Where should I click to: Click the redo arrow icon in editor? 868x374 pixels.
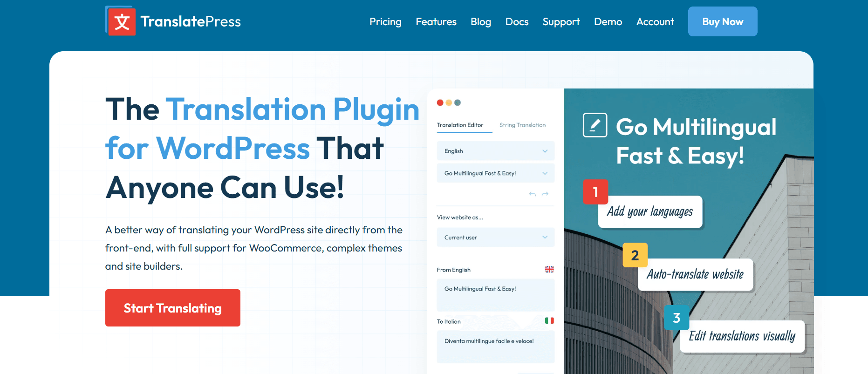pos(545,194)
